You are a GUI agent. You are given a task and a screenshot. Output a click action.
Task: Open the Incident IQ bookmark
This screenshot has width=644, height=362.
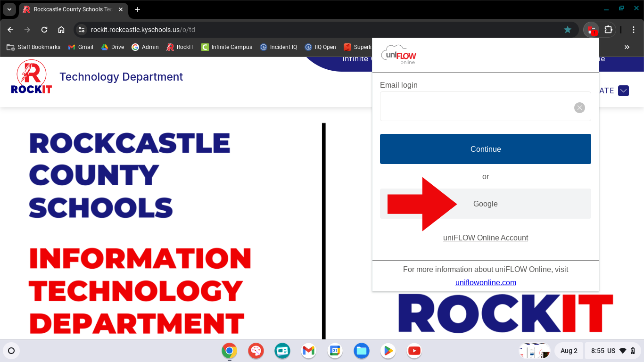point(279,47)
